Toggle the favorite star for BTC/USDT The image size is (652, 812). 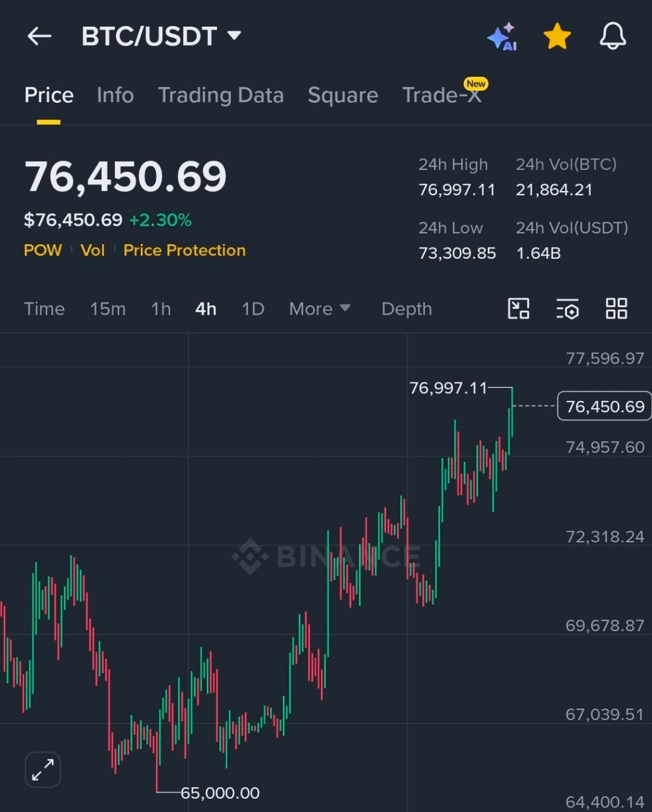pyautogui.click(x=557, y=37)
